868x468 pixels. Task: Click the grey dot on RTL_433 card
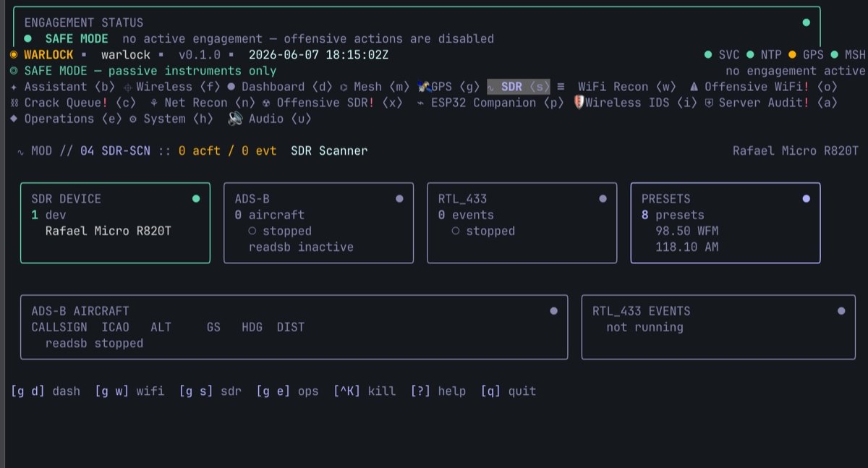tap(603, 198)
